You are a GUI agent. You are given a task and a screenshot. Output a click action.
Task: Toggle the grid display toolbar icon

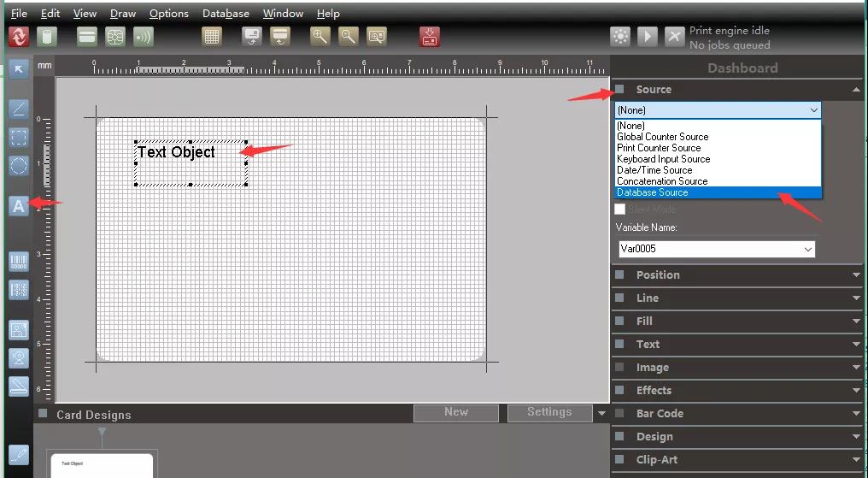[x=212, y=37]
